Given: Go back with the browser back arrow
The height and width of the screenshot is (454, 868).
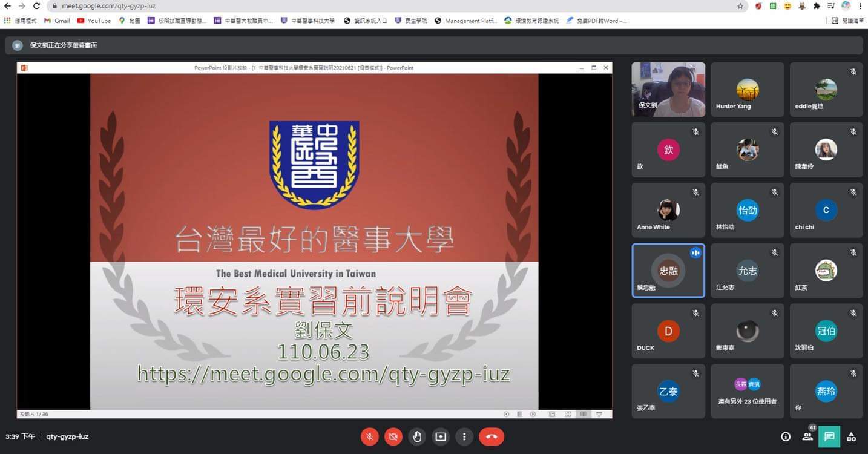Looking at the screenshot, I should (7, 6).
